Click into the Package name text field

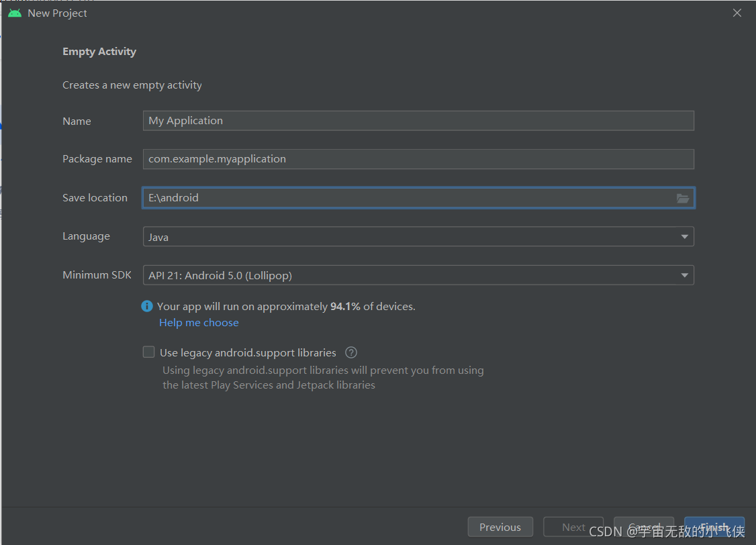pos(418,159)
